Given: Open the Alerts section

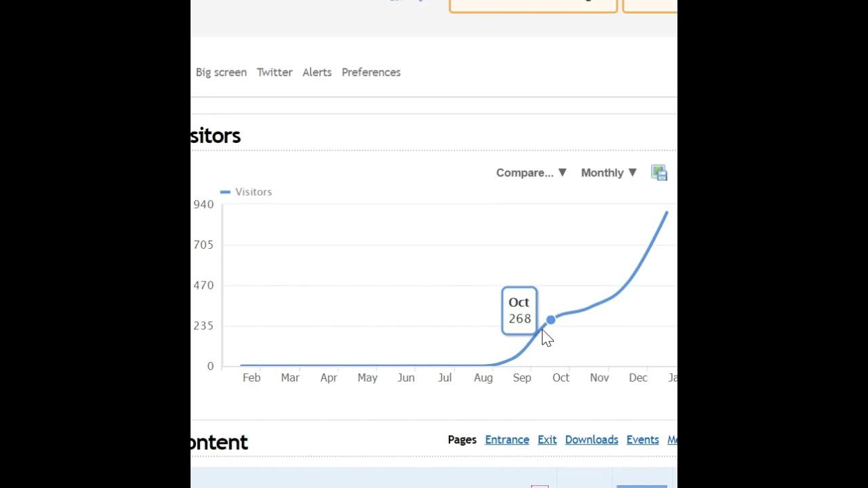Looking at the screenshot, I should (317, 73).
